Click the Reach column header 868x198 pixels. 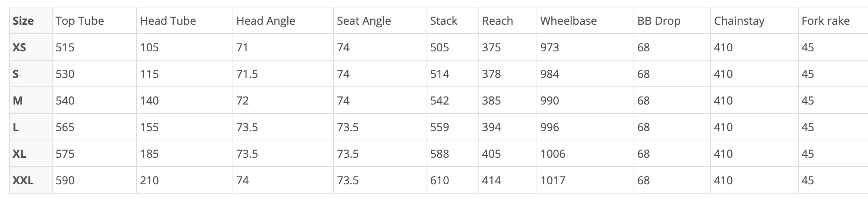497,21
